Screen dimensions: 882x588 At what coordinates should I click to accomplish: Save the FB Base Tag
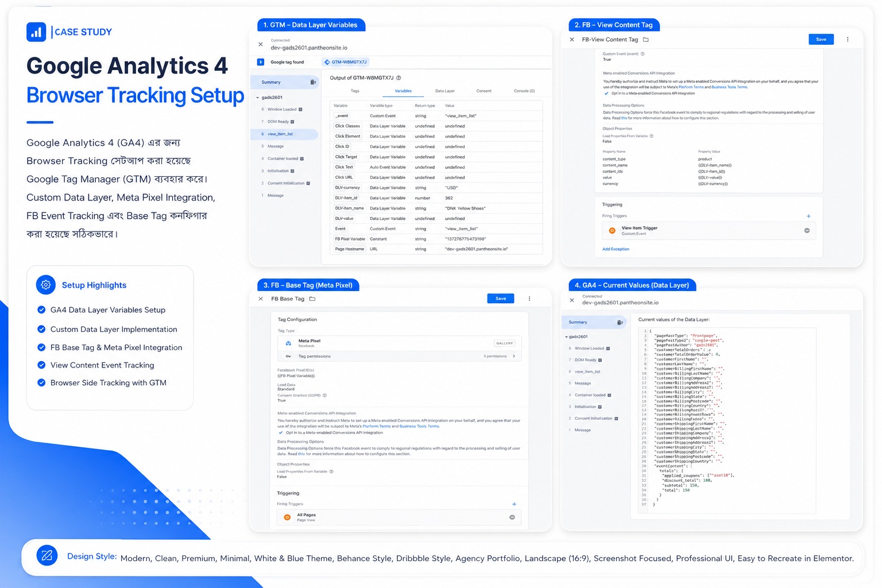[x=501, y=298]
